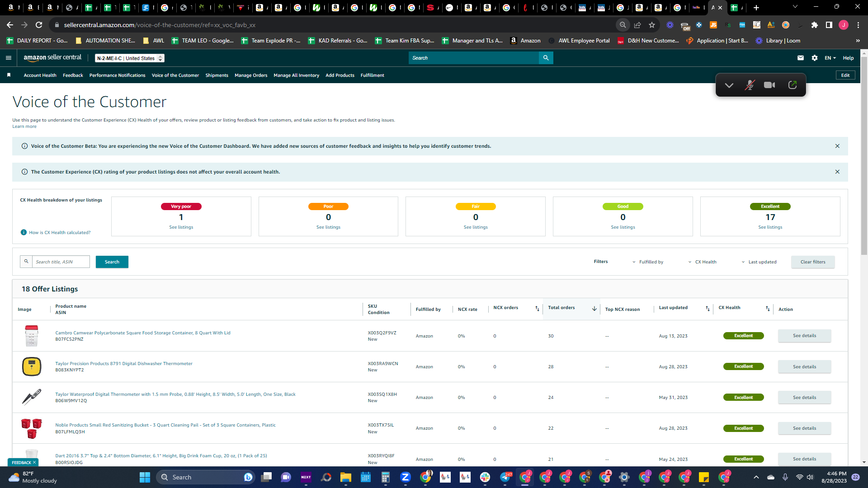
Task: Open the Seller Central settings gear
Action: 814,58
